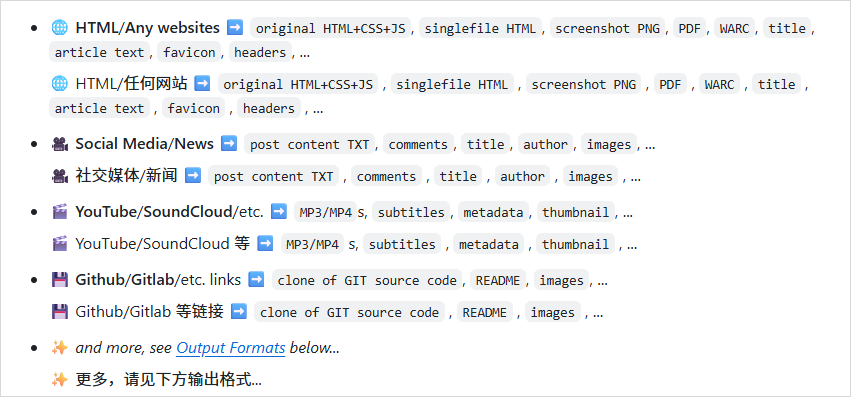Click 'thumbnail' tag in YouTube/SoundCloud 等 line
Image resolution: width=851 pixels, height=397 pixels.
click(575, 244)
